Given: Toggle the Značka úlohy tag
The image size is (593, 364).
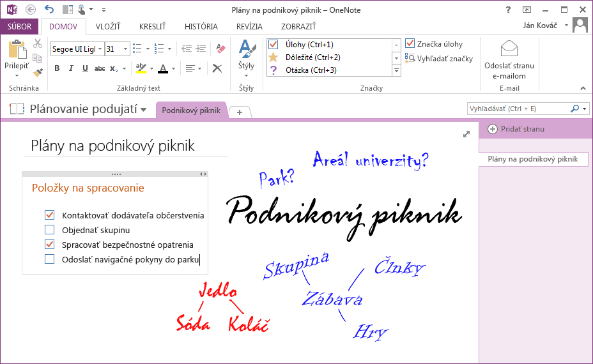Looking at the screenshot, I should pos(434,44).
